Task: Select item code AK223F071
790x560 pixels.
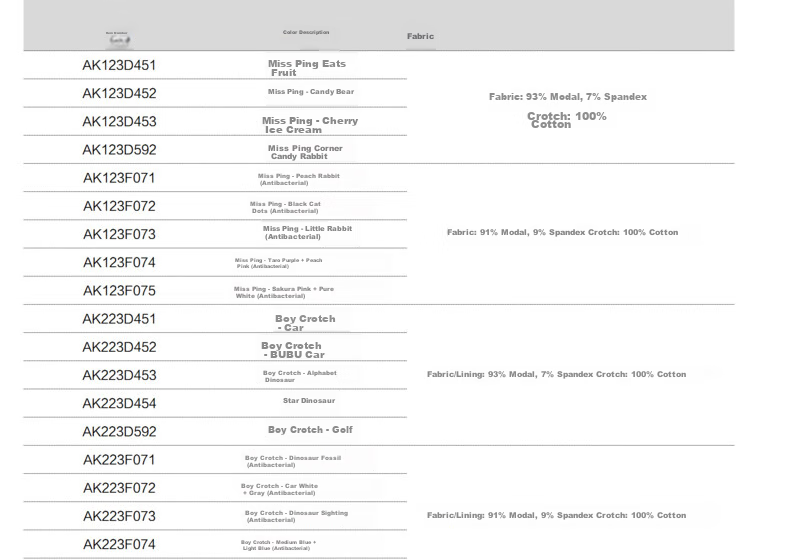Action: pos(119,460)
